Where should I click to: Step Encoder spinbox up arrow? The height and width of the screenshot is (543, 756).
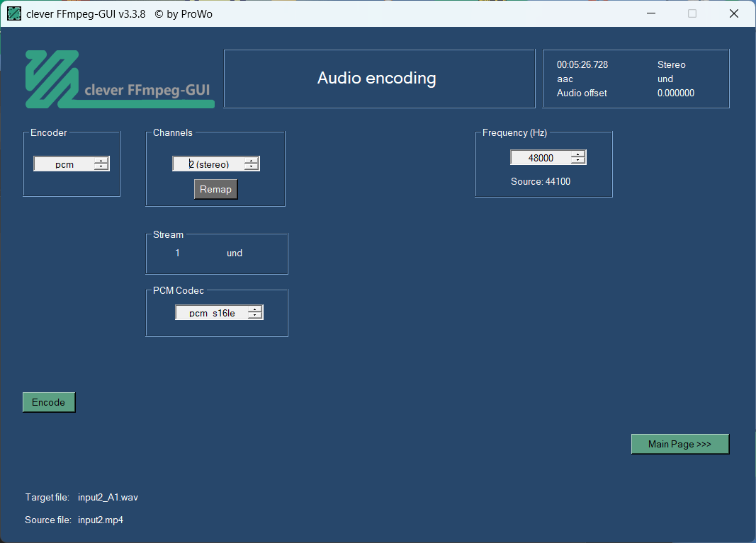click(101, 161)
